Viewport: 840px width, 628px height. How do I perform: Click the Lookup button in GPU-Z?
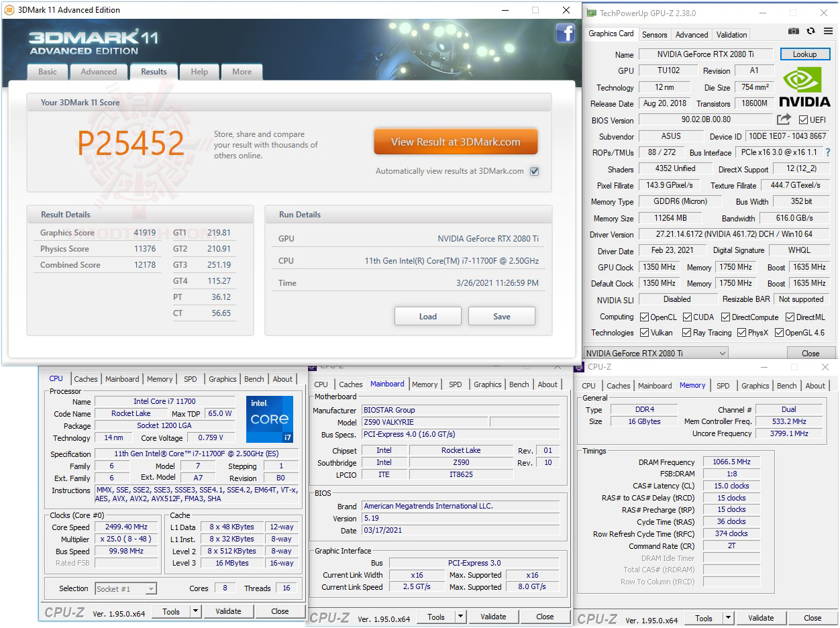pos(804,54)
